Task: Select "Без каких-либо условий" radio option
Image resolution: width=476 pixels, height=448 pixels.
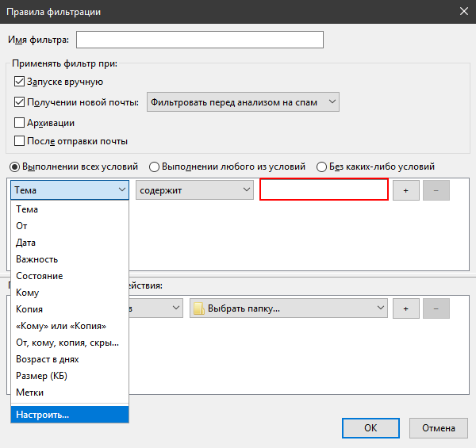Action: click(322, 167)
